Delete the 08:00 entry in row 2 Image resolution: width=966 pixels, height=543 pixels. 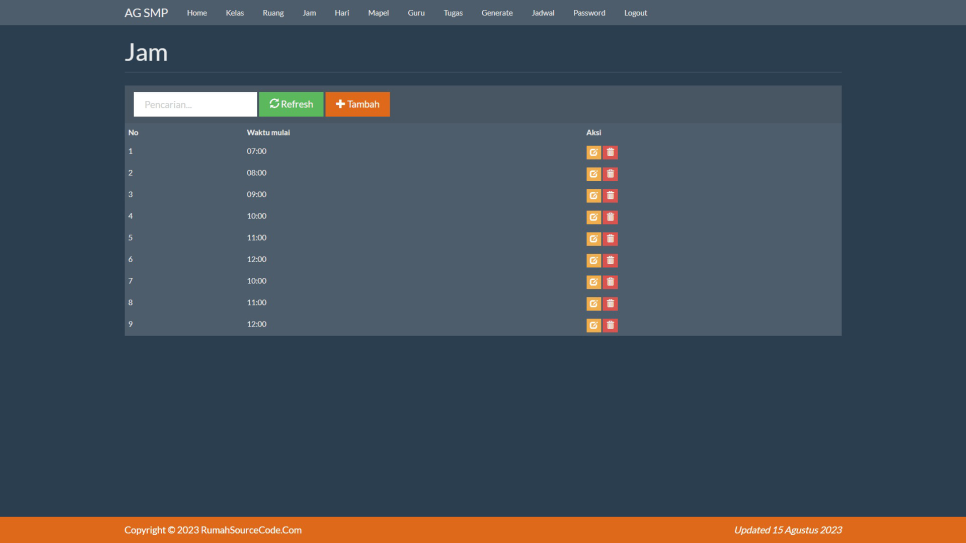(x=610, y=174)
